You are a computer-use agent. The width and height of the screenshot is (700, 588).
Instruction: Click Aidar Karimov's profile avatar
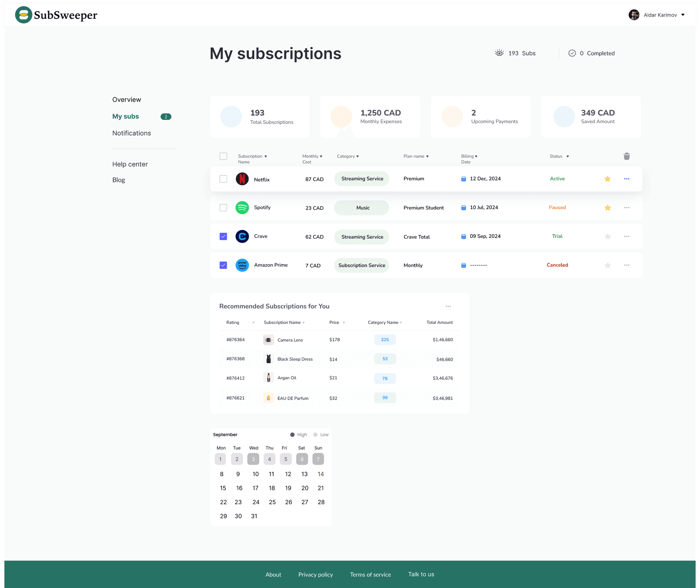pos(634,15)
